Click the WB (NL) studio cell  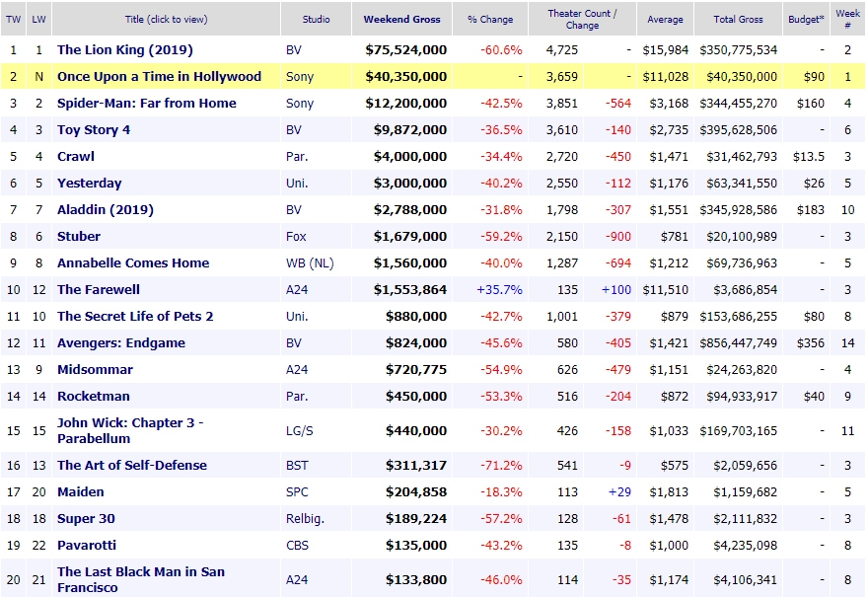(310, 262)
